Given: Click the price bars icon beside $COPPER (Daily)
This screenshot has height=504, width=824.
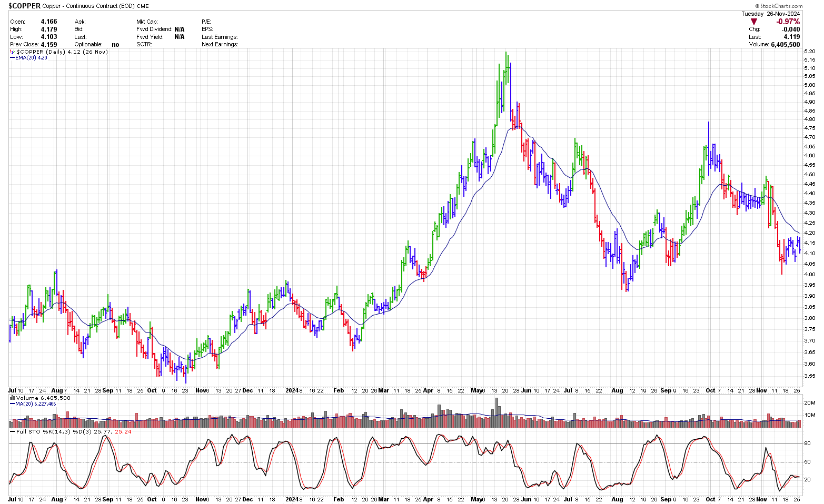Looking at the screenshot, I should coord(13,52).
